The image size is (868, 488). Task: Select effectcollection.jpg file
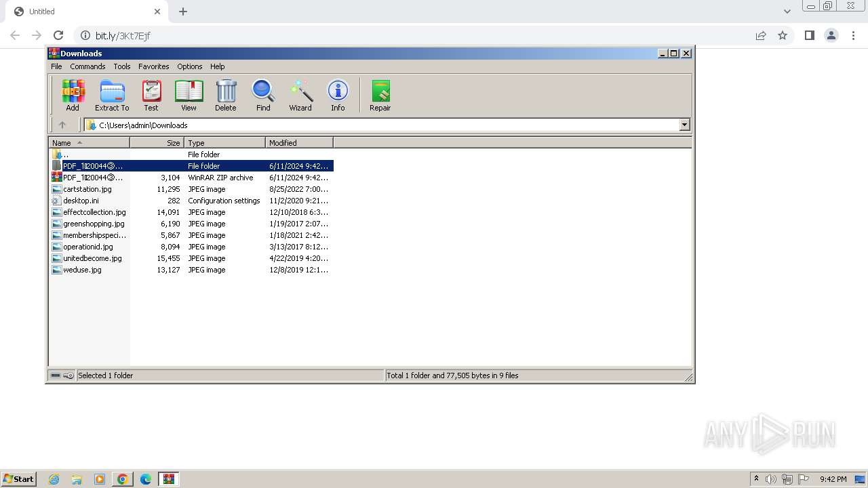191,212
